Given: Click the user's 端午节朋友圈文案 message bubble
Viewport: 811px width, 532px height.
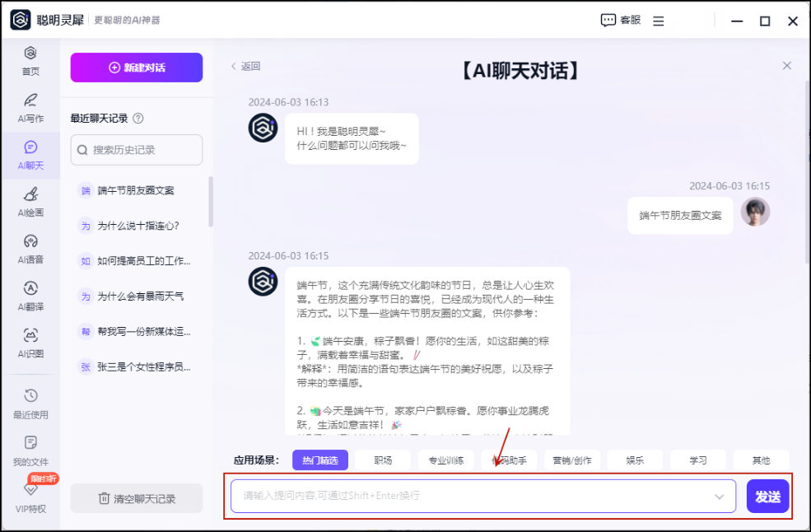Looking at the screenshot, I should (680, 216).
